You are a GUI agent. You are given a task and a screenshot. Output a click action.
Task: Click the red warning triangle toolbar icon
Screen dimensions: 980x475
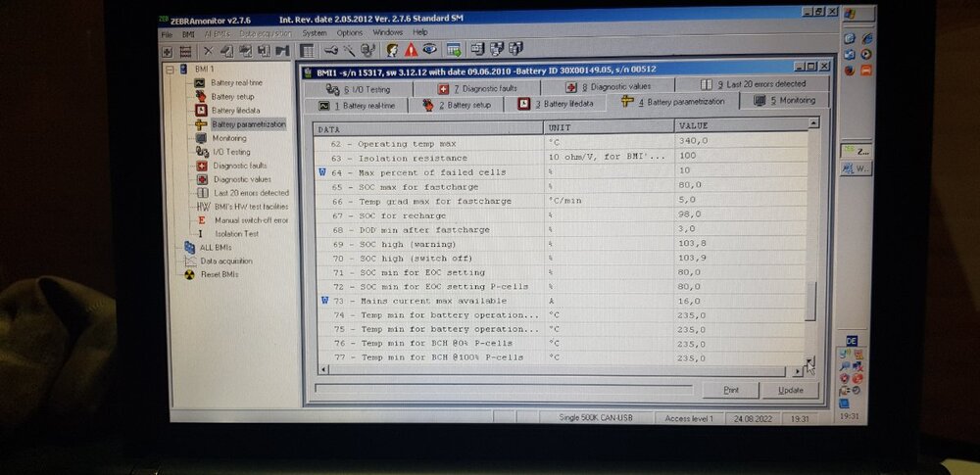pyautogui.click(x=411, y=50)
